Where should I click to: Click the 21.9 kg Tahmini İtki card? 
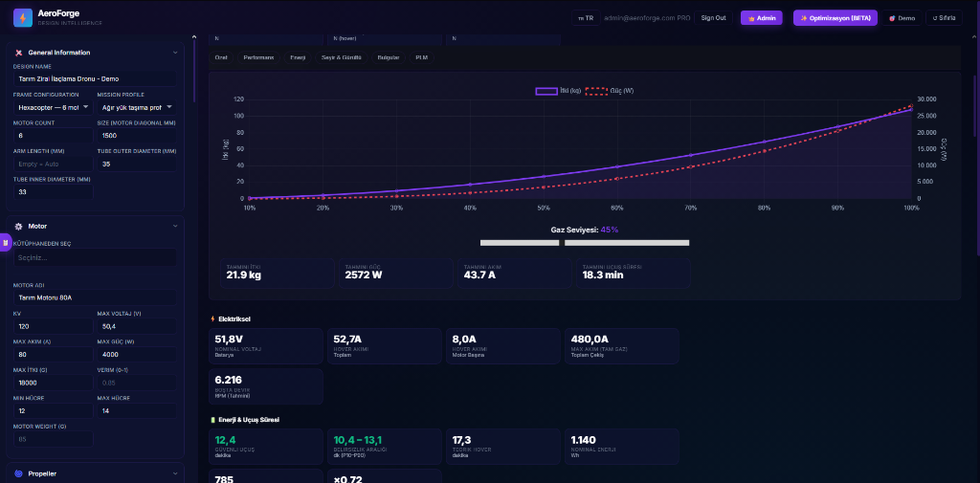(278, 273)
